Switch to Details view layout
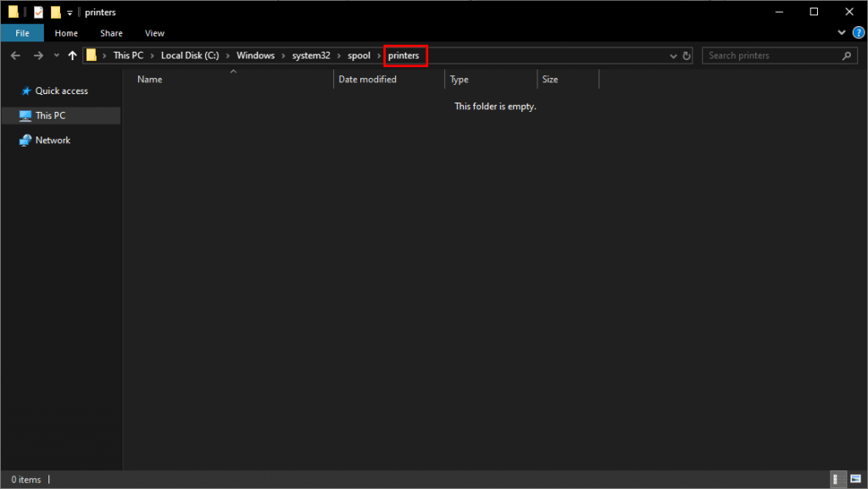This screenshot has height=489, width=868. 836,480
